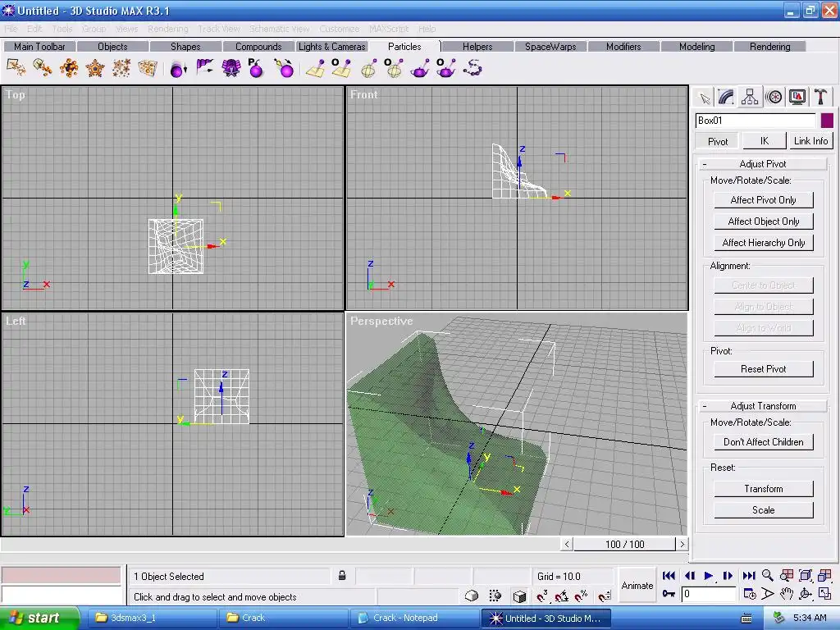
Task: Select the Pan hand viewport tool
Action: [x=786, y=594]
